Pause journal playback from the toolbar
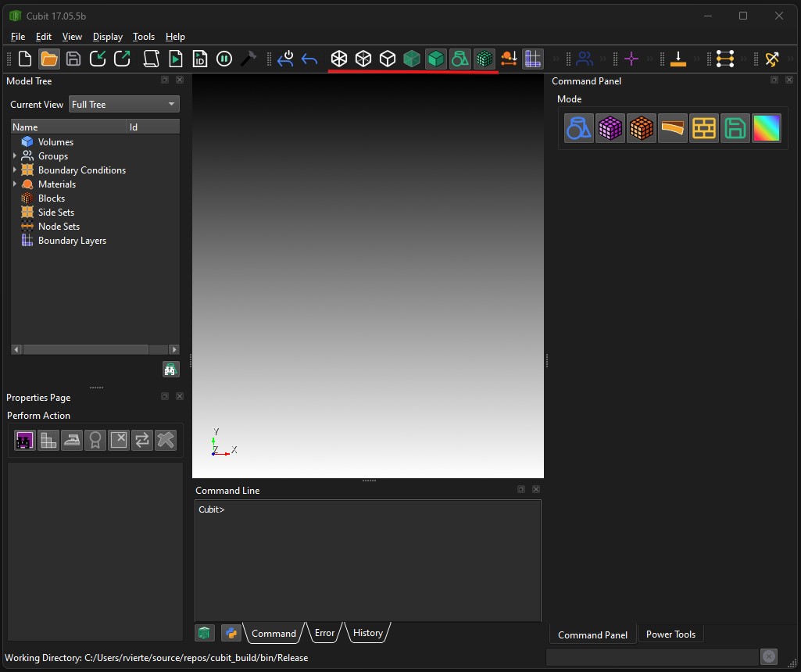This screenshot has width=801, height=672. point(224,59)
